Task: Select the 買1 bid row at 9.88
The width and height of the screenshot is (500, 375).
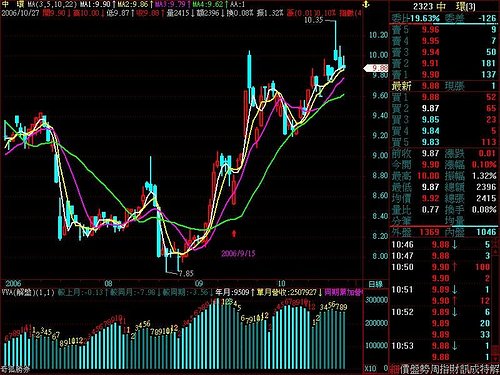Action: pyautogui.click(x=444, y=97)
